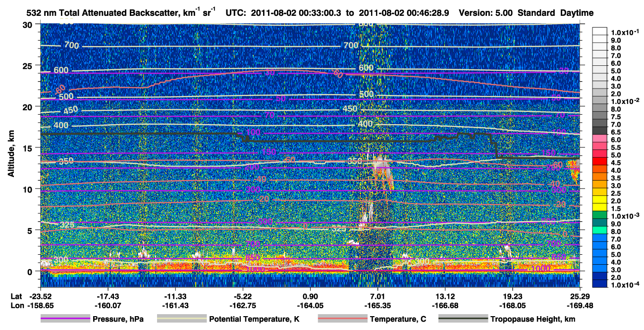This screenshot has height=330, width=644.
Task: Click the color bar label '7.5'
Action: 616,117
